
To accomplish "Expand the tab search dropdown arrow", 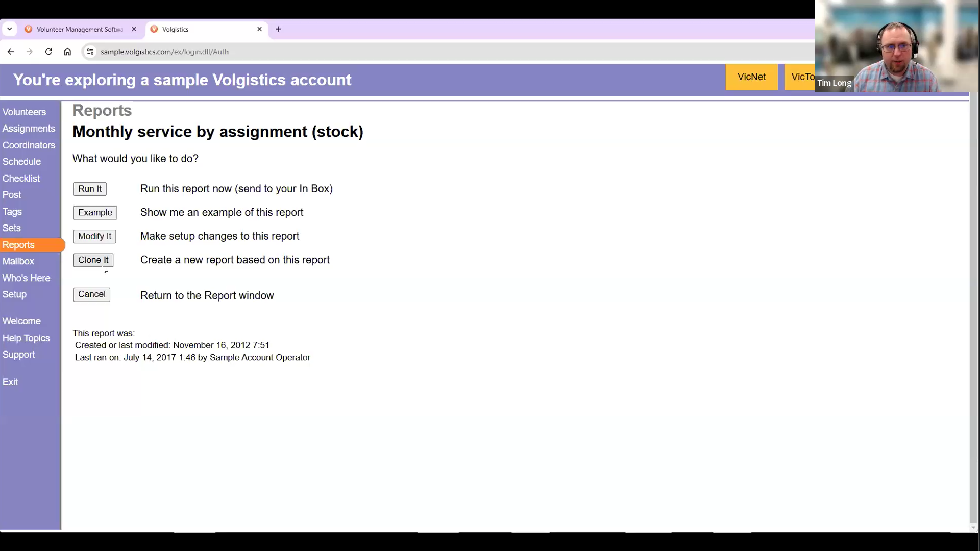I will (x=9, y=29).
